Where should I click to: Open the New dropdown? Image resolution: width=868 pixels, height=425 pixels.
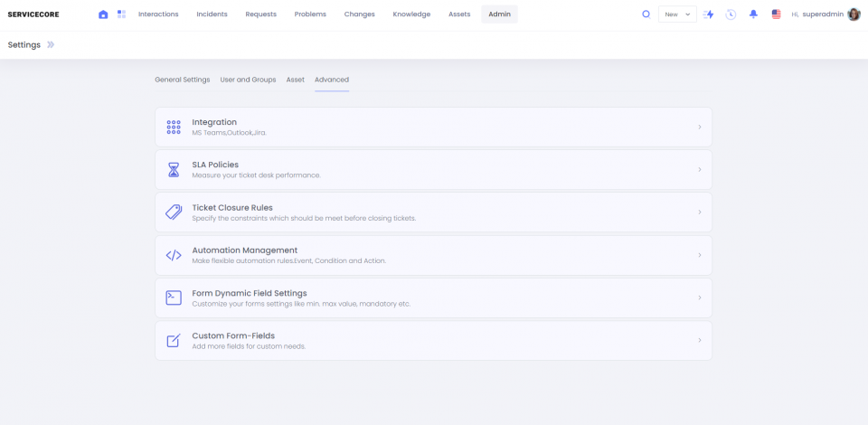pyautogui.click(x=677, y=14)
